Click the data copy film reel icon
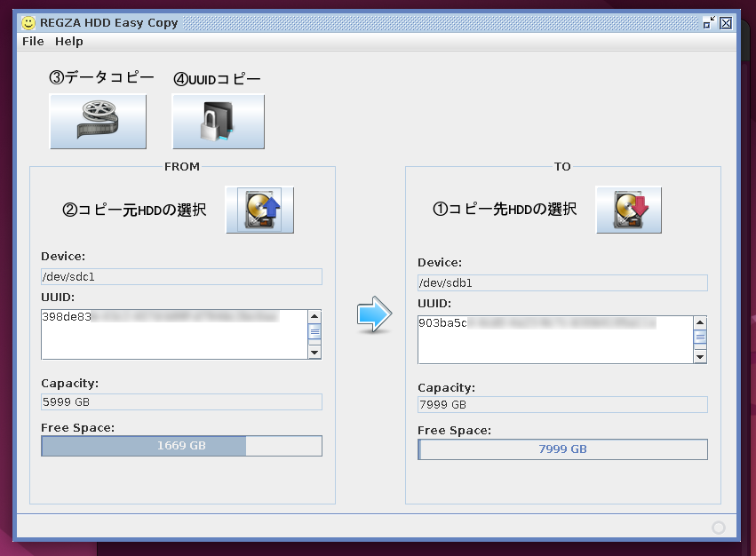756x556 pixels. coord(98,122)
